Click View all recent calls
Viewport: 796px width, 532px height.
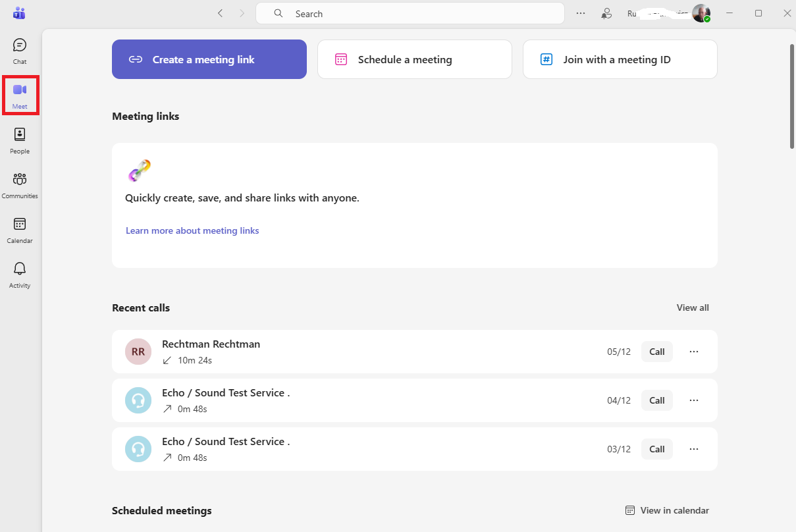[693, 307]
